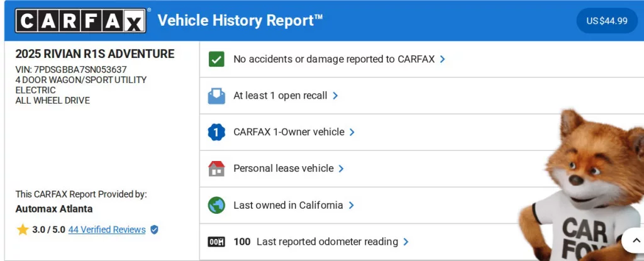Click the gold star rating icon
This screenshot has height=261, width=644.
click(x=23, y=230)
